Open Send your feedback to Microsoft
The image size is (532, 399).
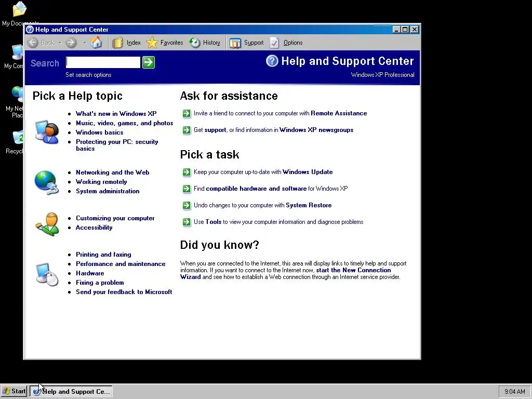pos(124,292)
